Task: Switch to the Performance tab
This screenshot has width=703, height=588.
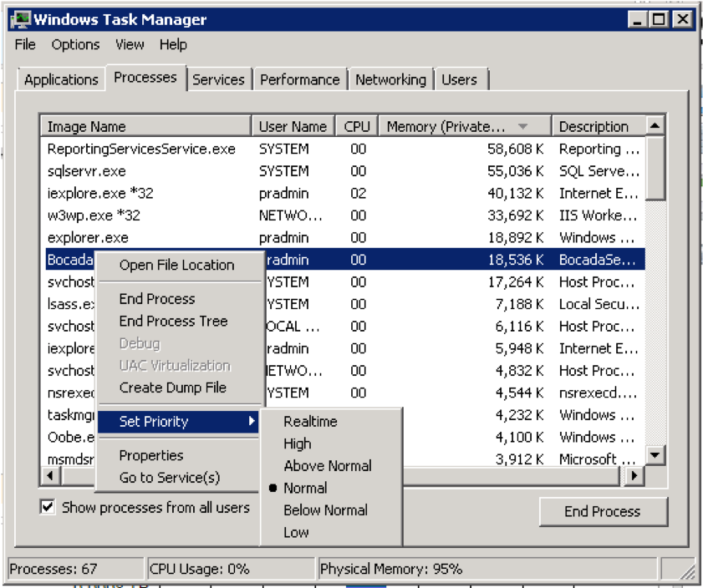Action: (x=299, y=79)
